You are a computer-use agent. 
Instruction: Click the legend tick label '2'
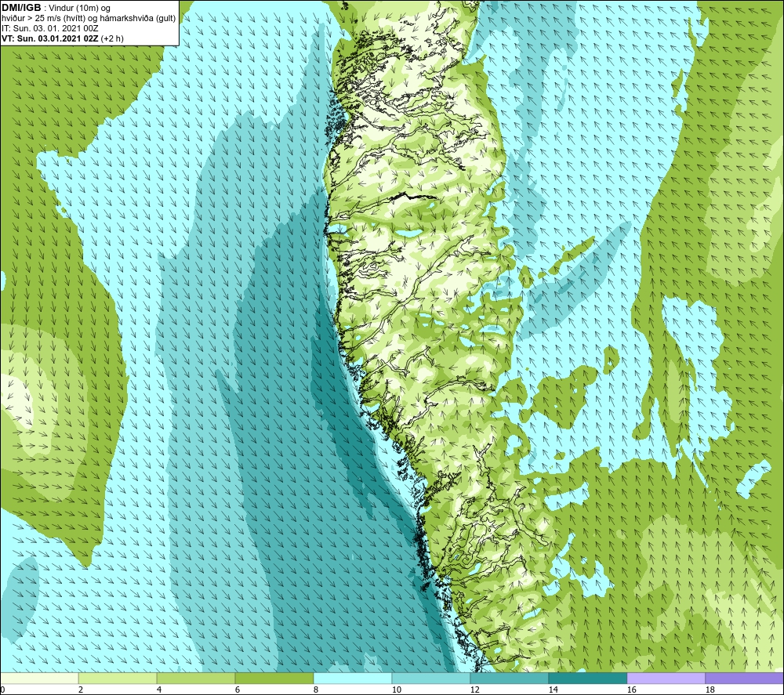coord(81,690)
